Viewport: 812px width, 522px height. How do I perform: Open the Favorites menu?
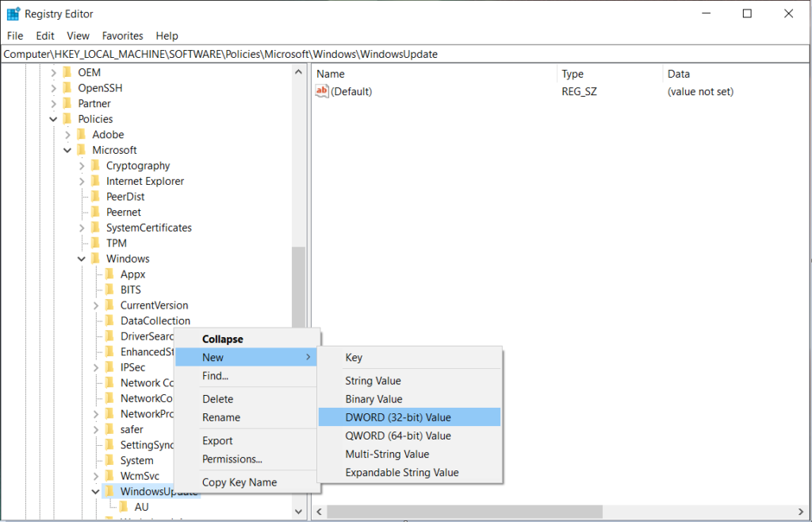click(x=122, y=36)
